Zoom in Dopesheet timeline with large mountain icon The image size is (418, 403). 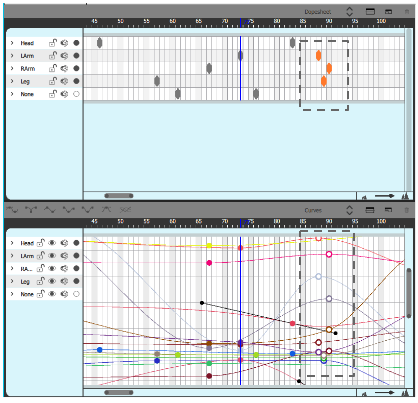(405, 196)
